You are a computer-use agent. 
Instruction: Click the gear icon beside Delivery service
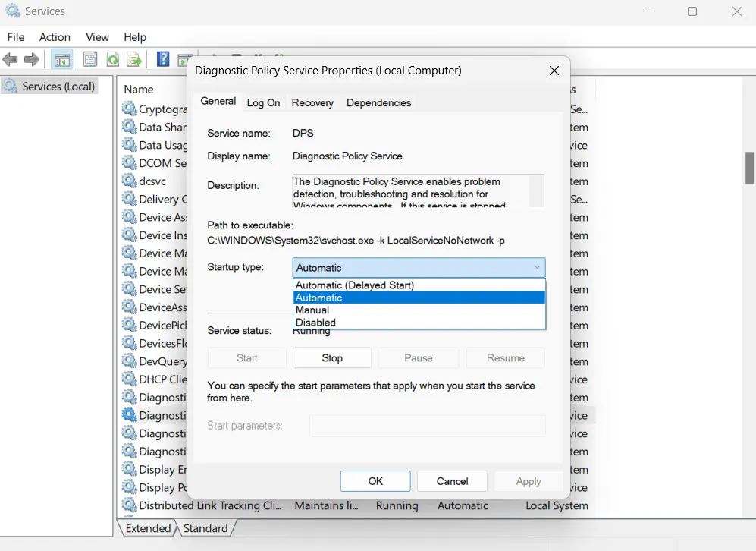[129, 199]
